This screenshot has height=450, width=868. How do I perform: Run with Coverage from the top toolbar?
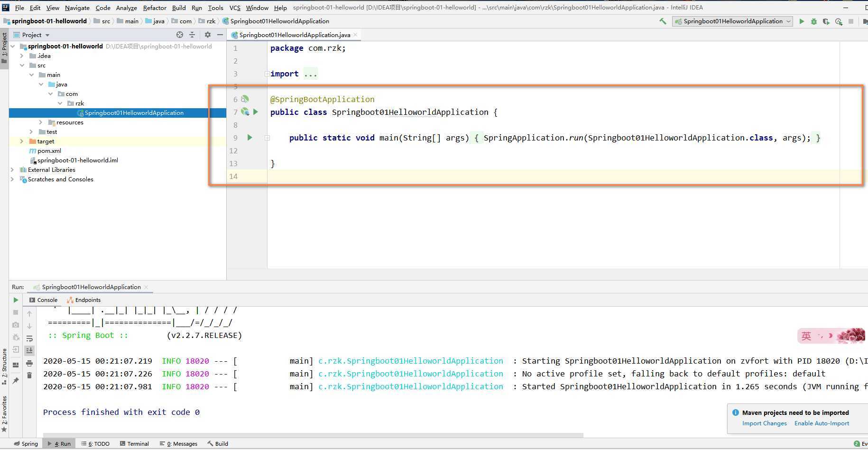[826, 21]
